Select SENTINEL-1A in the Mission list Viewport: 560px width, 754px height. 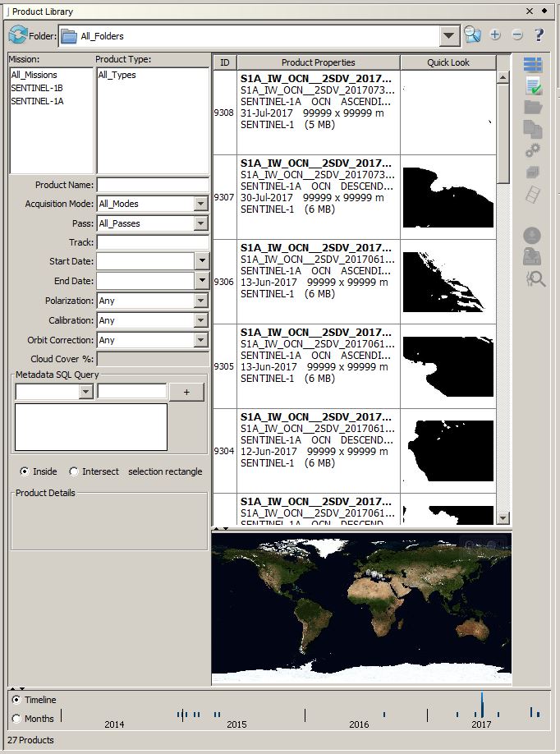[x=37, y=101]
